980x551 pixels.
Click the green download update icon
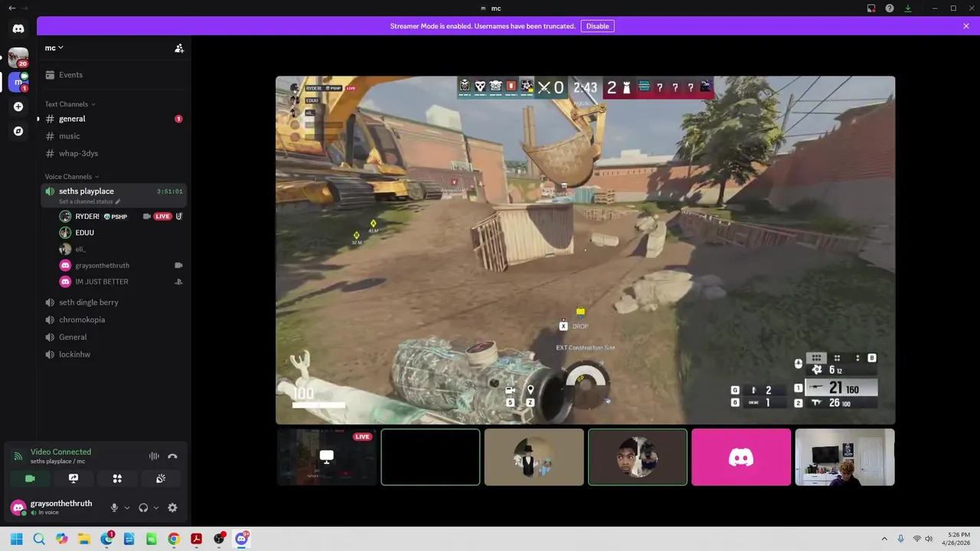908,8
